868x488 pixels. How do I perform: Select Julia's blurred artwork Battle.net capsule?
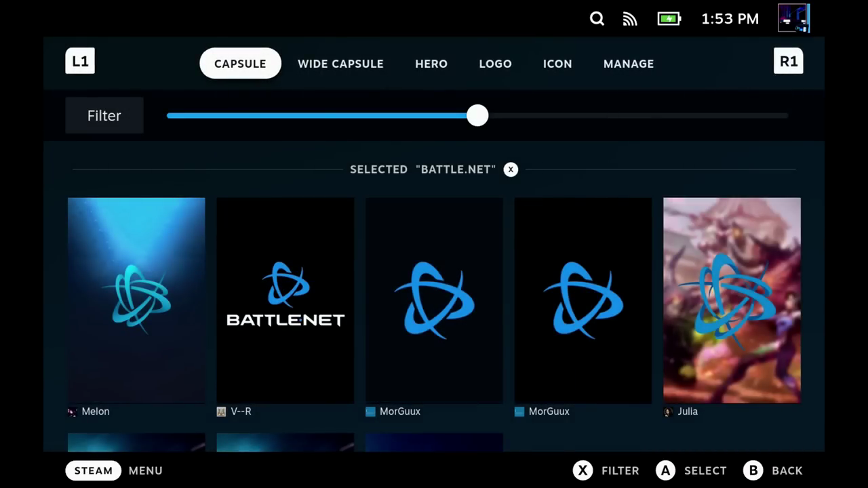point(732,300)
